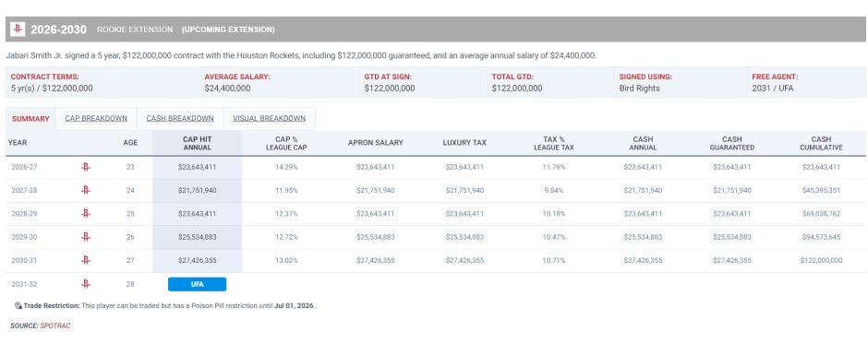Switch to the Cap Breakdown tab

tap(96, 118)
